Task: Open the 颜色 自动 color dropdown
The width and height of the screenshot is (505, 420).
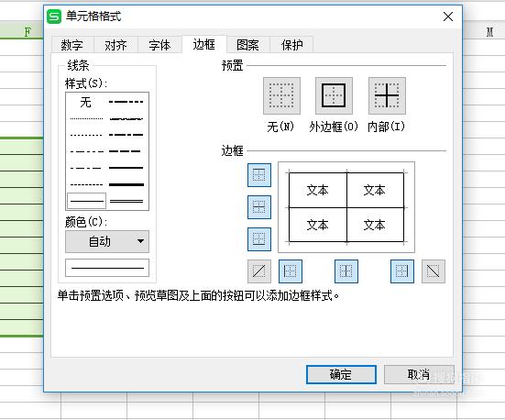Action: pos(107,241)
